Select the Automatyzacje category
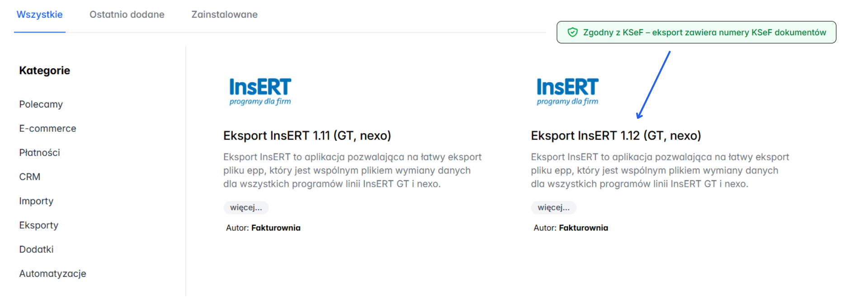This screenshot has width=868, height=298. pos(52,273)
